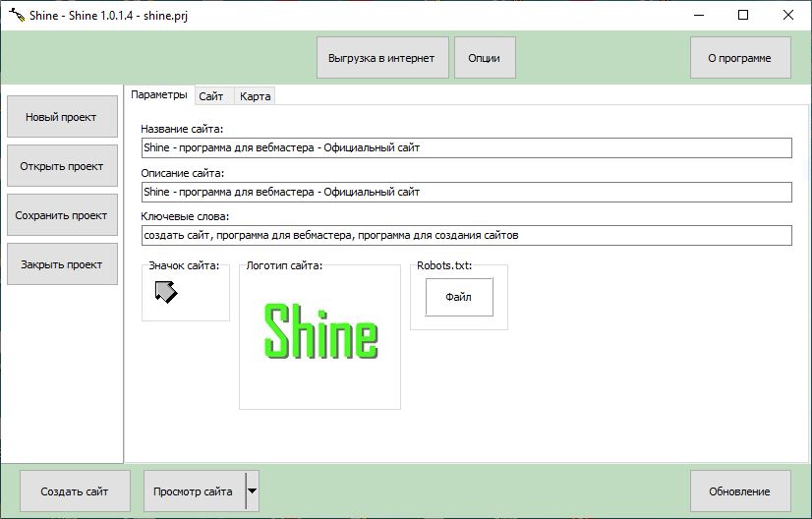Click the Создать сайт button
The height and width of the screenshot is (519, 812).
click(x=74, y=490)
